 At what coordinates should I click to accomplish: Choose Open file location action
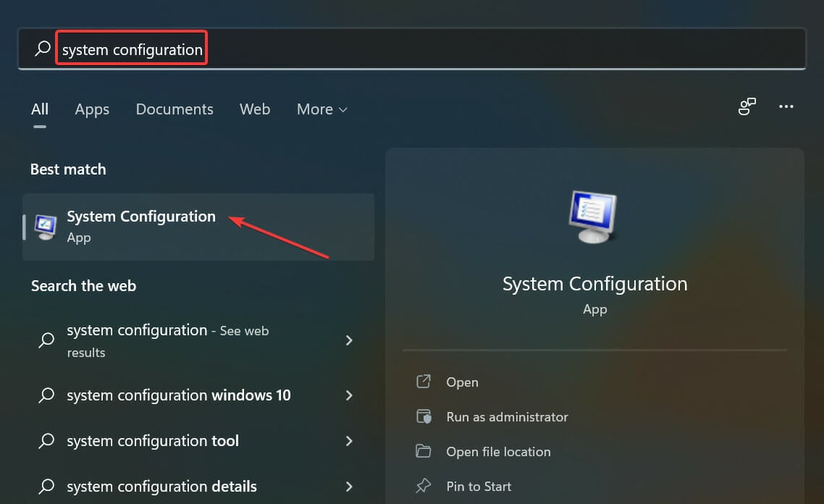[498, 452]
